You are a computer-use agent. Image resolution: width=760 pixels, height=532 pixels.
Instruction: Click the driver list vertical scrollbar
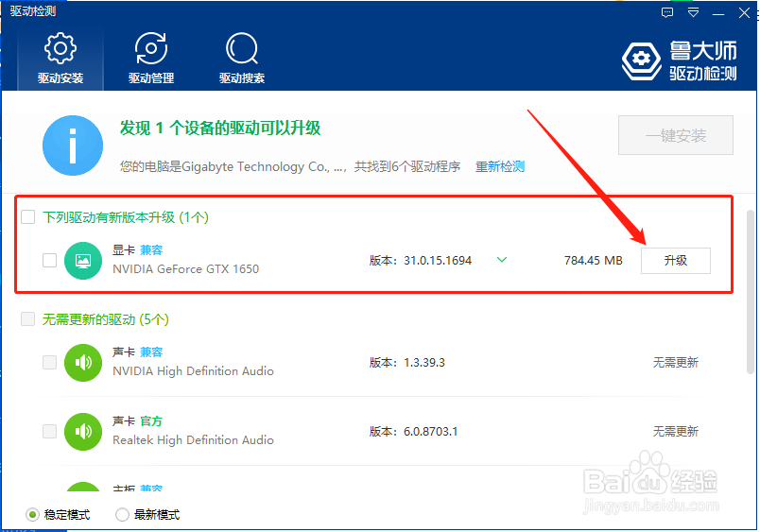751,292
